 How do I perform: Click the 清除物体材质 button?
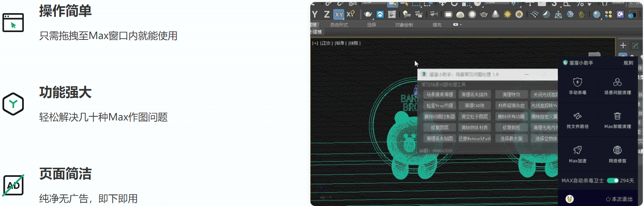click(x=474, y=128)
